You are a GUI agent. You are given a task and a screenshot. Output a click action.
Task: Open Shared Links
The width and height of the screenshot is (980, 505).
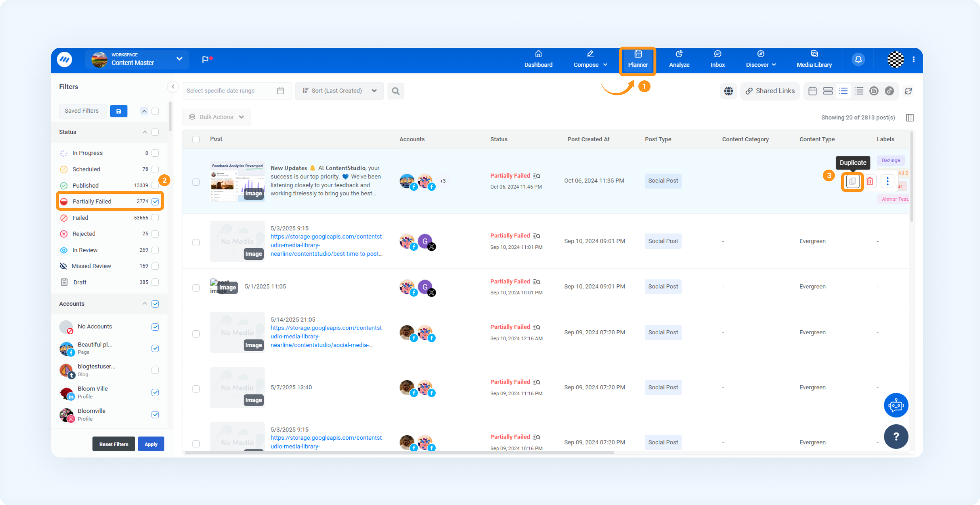click(770, 91)
